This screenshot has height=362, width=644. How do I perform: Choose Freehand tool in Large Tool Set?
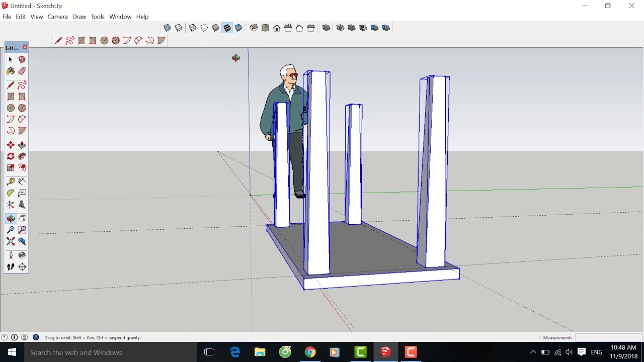(22, 85)
